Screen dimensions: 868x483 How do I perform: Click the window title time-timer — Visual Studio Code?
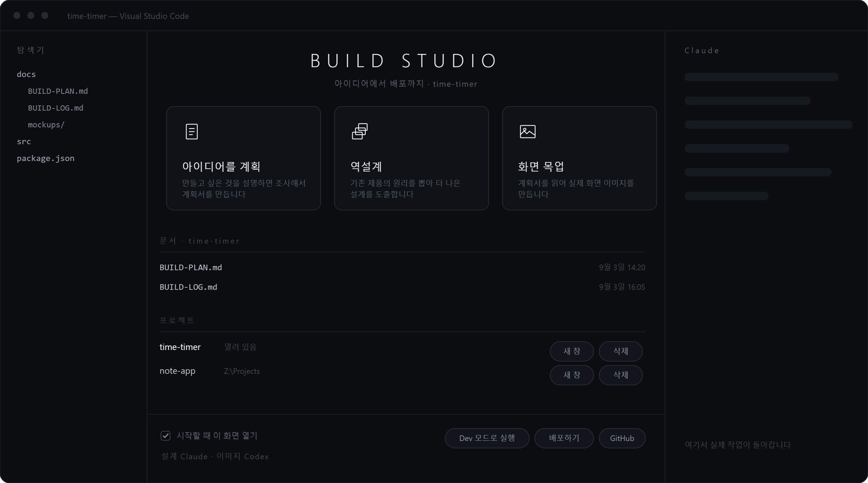click(x=128, y=16)
